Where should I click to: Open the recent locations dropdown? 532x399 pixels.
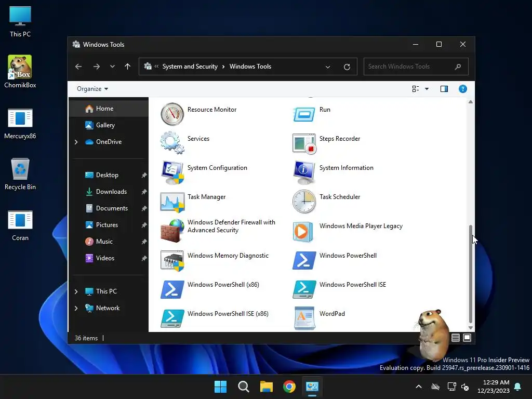click(x=112, y=66)
